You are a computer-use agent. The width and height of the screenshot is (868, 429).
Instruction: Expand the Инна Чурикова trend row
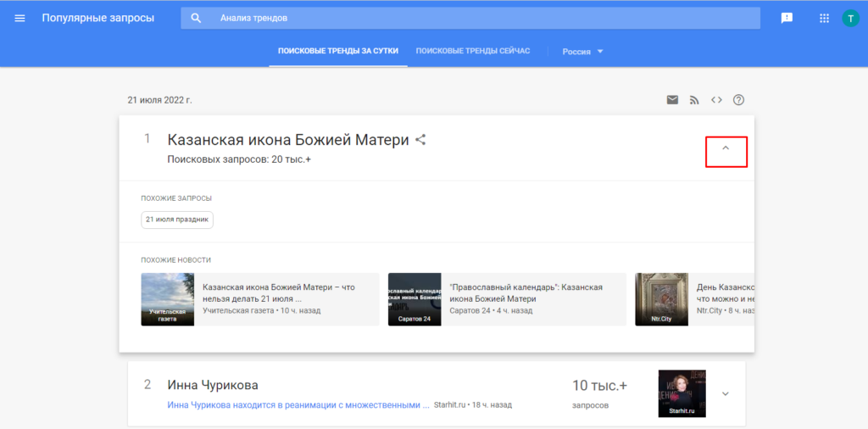725,393
